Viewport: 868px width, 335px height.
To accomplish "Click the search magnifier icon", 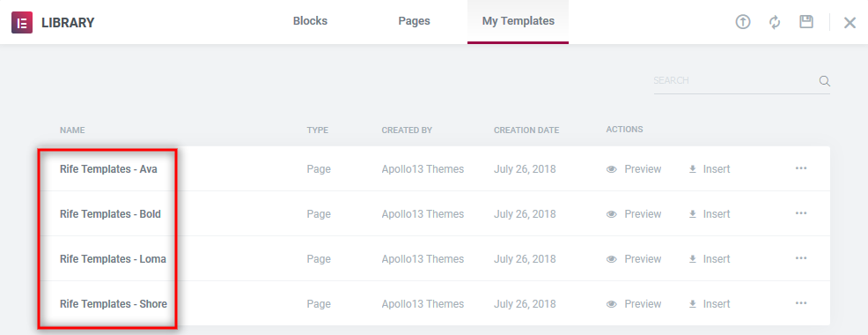I will pos(824,81).
